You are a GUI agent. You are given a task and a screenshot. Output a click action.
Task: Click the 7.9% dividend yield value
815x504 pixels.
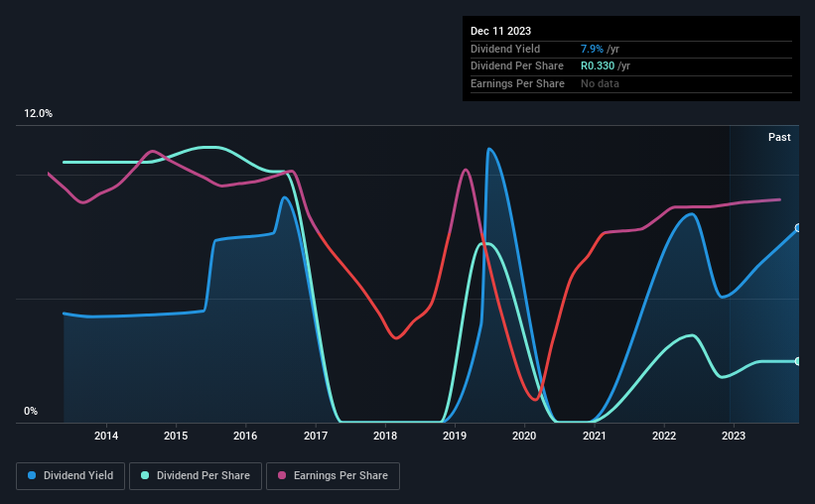(592, 49)
